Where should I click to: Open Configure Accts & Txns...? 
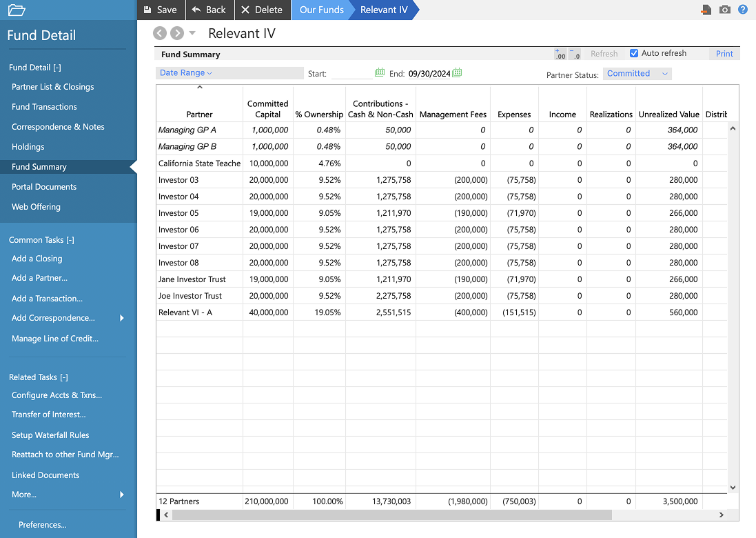click(57, 395)
